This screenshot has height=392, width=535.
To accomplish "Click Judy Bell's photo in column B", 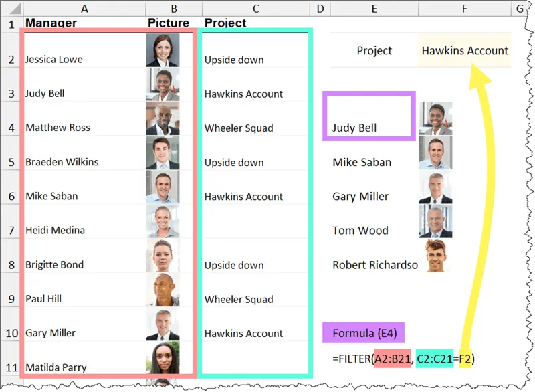I will 163,86.
